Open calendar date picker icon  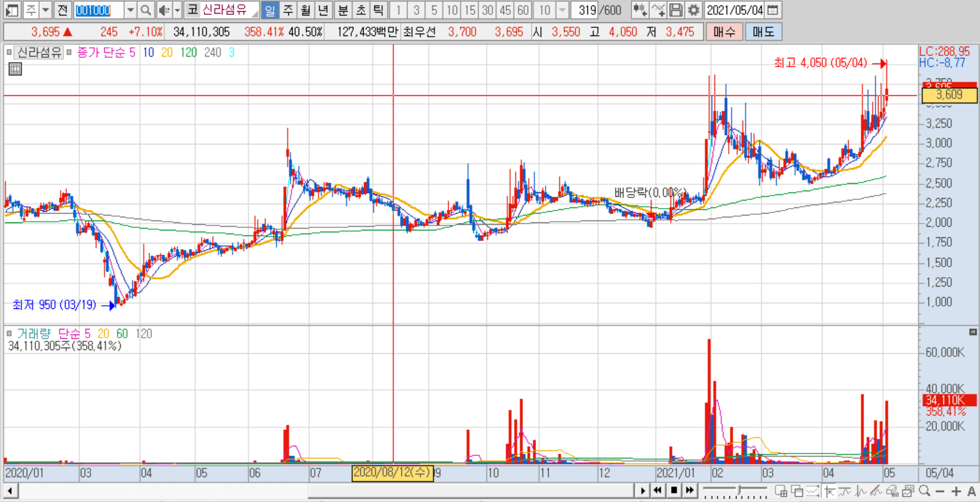click(773, 10)
